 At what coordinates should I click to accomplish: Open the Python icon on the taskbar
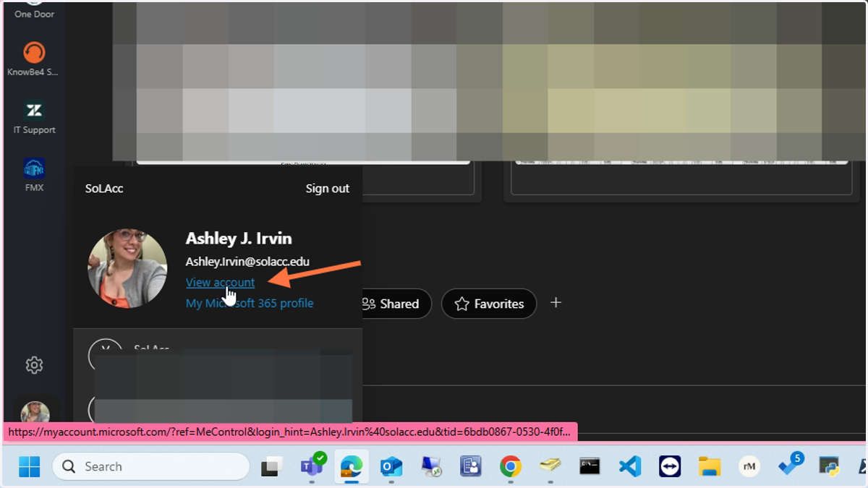coord(829,467)
